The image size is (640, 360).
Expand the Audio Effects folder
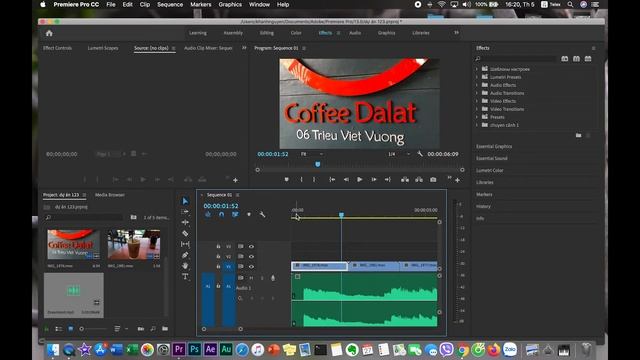476,85
